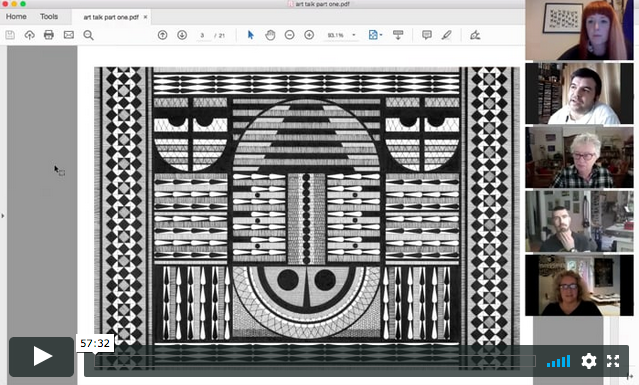Select the curly-haired woman's video tile
Image resolution: width=639 pixels, height=385 pixels.
click(x=580, y=285)
